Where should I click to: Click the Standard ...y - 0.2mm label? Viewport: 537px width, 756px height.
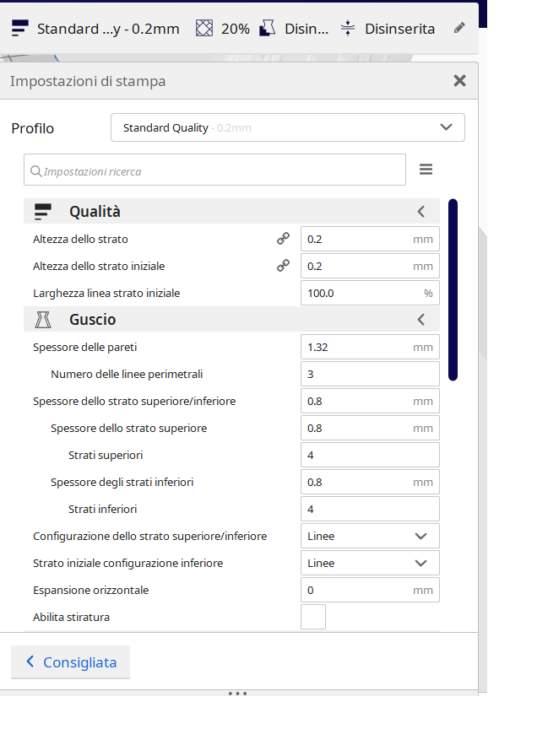pos(108,29)
